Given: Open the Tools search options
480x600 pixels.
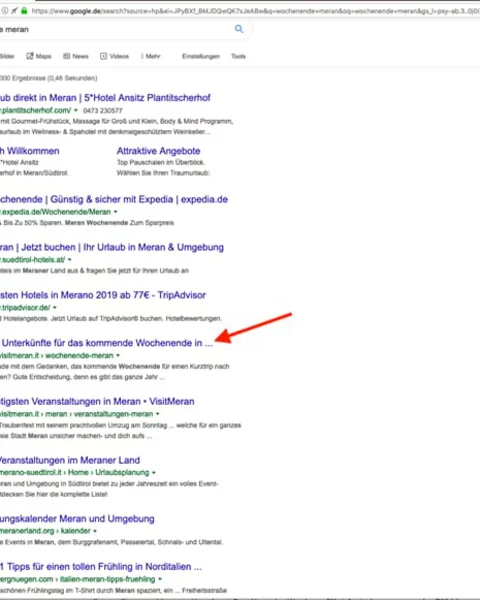Looking at the screenshot, I should pos(238,56).
